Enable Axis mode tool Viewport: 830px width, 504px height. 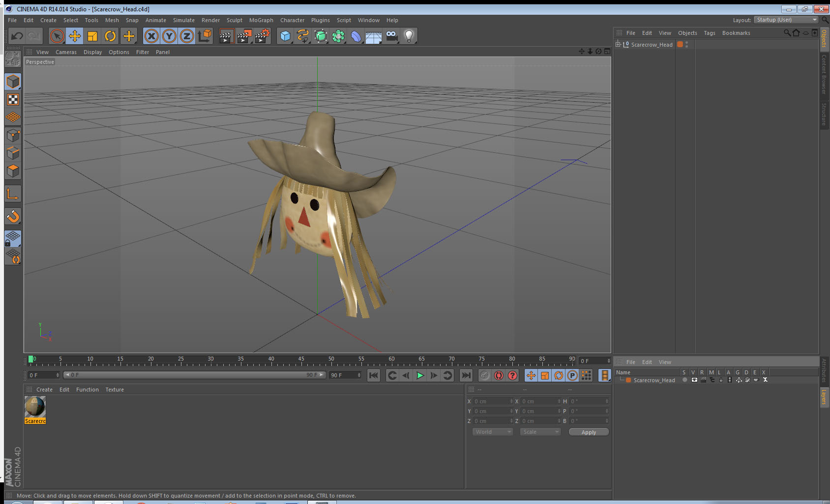[x=13, y=194]
